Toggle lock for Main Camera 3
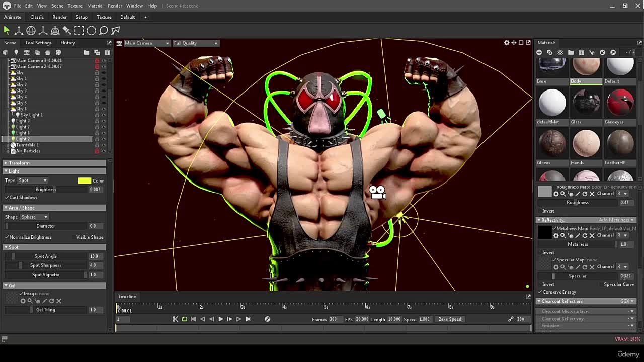The height and width of the screenshot is (362, 644). point(97,61)
